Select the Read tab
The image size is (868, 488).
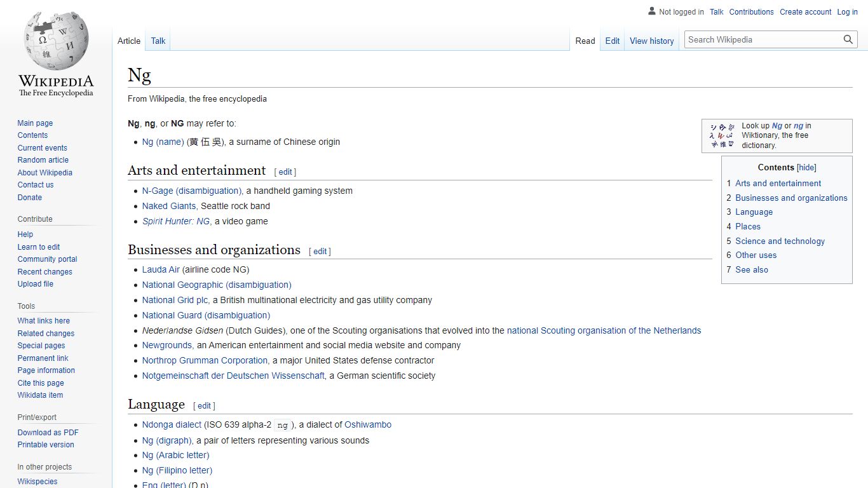[585, 41]
